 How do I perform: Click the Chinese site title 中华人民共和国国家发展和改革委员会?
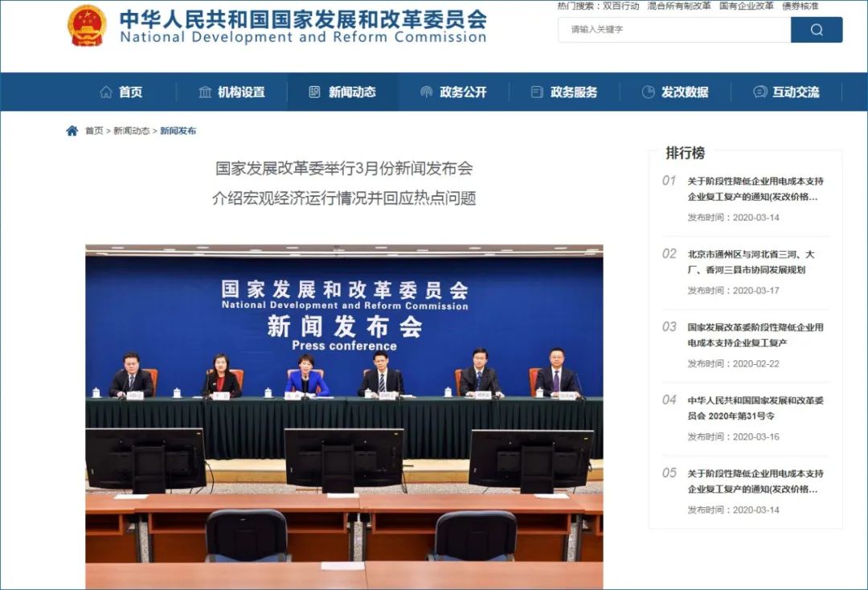[x=303, y=19]
